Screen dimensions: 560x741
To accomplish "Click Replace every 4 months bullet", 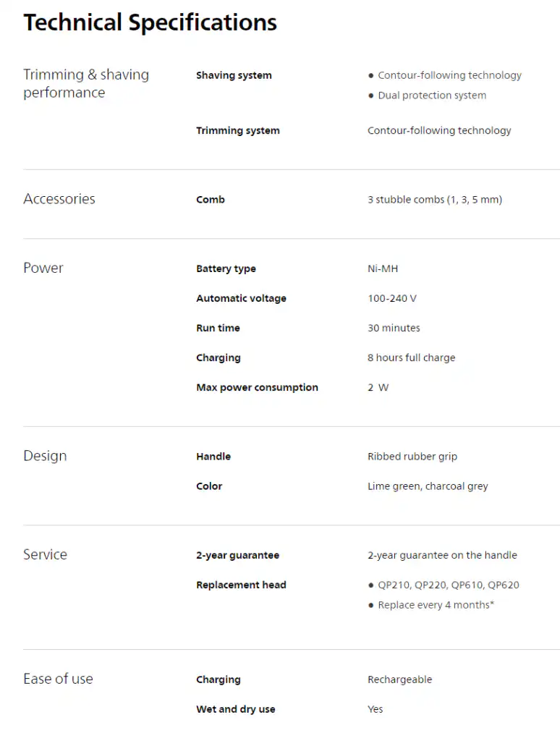I will click(x=436, y=605).
